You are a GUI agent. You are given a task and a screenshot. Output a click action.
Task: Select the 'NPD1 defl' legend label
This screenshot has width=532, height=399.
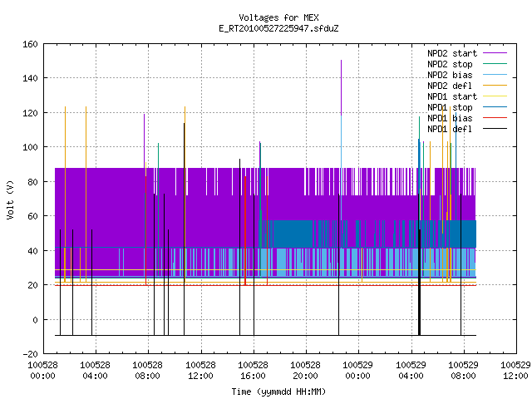(450, 130)
